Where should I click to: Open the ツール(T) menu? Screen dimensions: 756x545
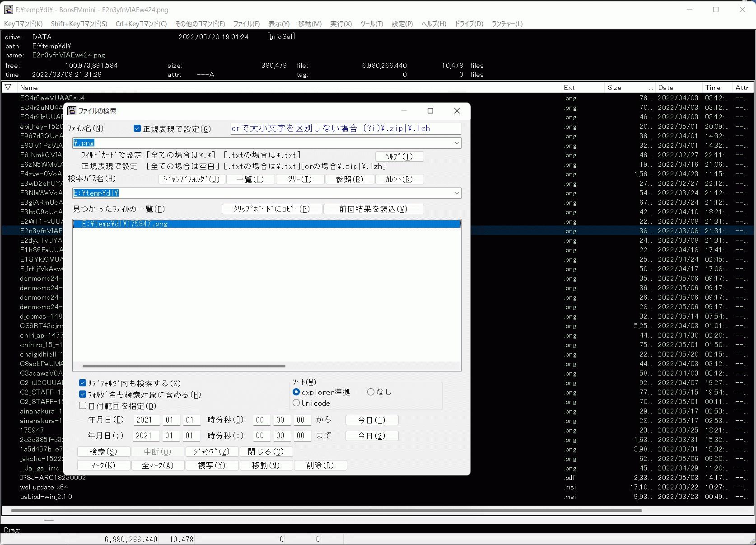pos(371,23)
